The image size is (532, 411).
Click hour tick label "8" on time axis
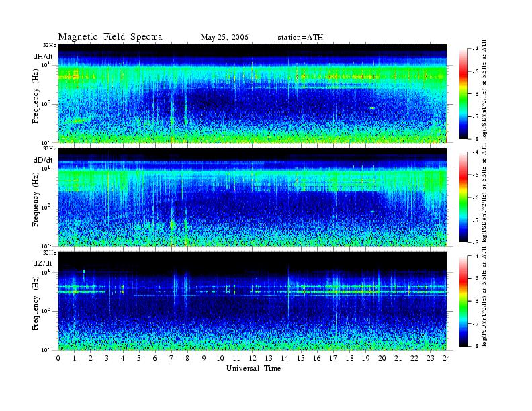point(187,358)
